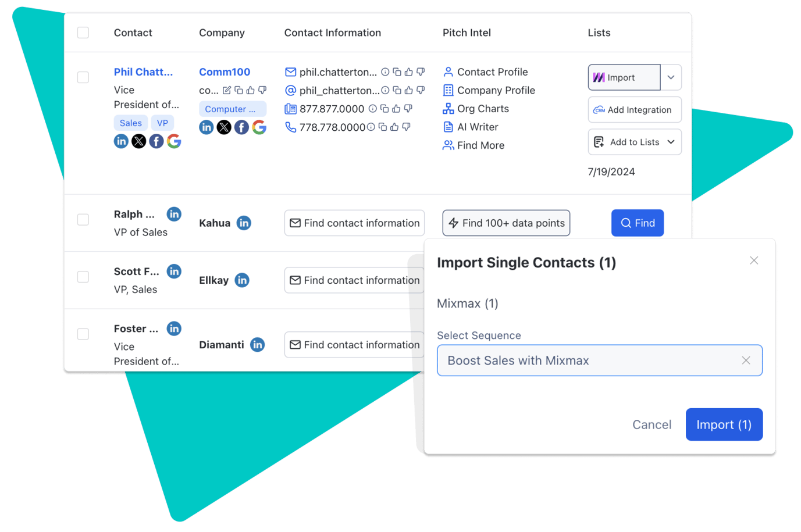801x532 pixels.
Task: Open Find More pitch intel
Action: coord(474,145)
